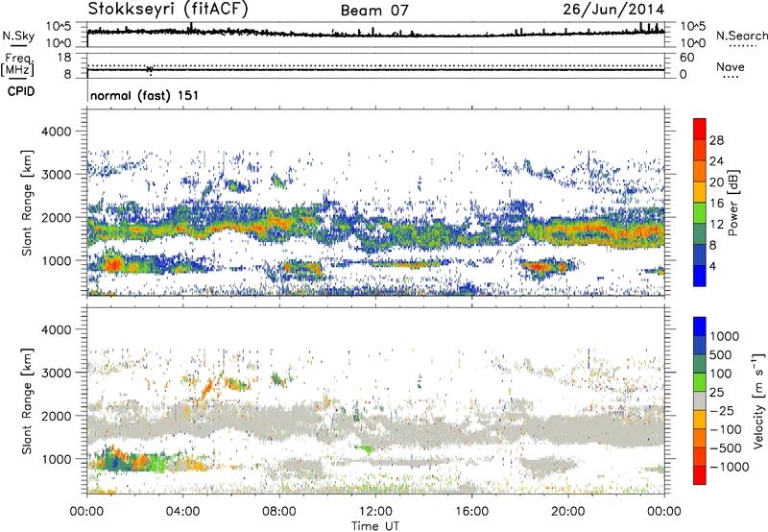
Task: Click the '16' power color bar value
Action: tap(716, 204)
